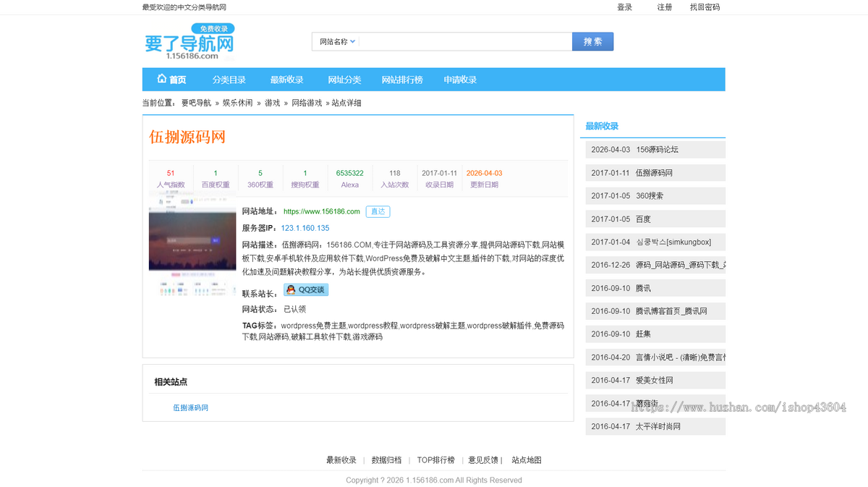Screen dimensions: 868x487
Task: Click the 百度权重 value label
Action: pyautogui.click(x=216, y=185)
